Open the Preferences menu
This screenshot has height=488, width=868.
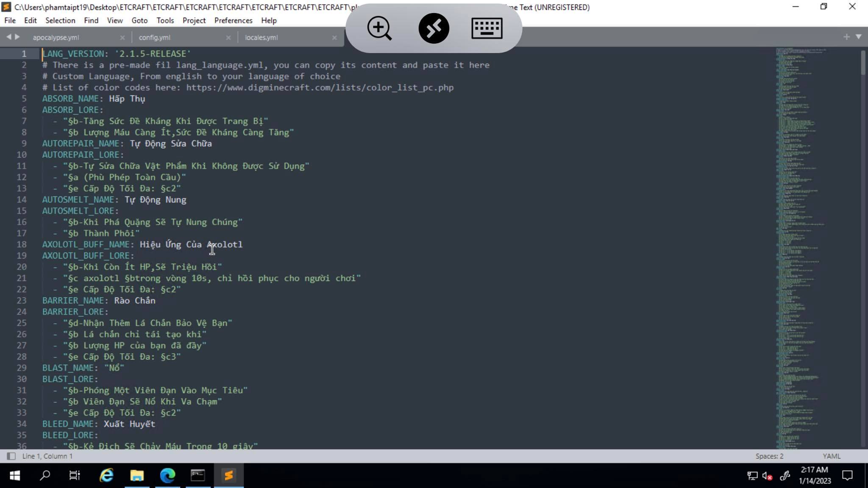[233, 20]
